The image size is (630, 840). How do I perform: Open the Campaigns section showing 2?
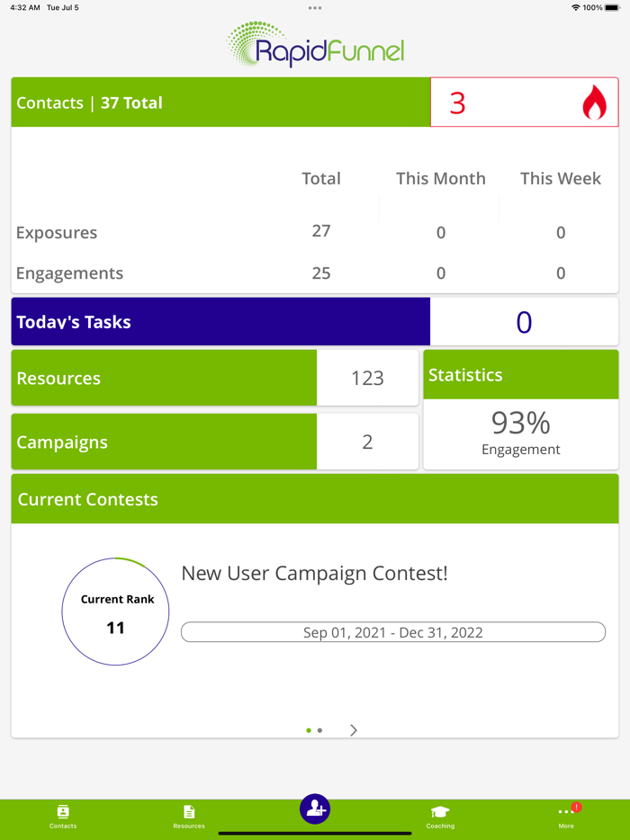tap(163, 442)
